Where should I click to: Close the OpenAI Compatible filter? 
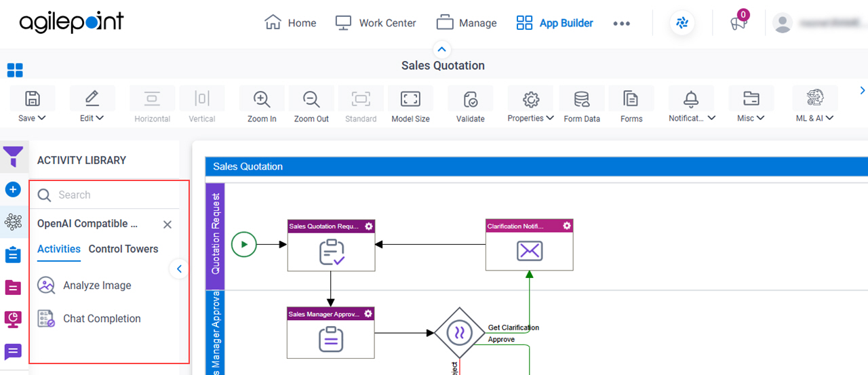point(167,224)
